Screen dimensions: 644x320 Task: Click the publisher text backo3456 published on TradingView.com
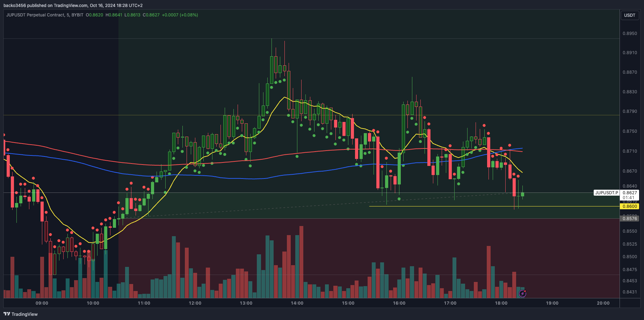pos(45,6)
